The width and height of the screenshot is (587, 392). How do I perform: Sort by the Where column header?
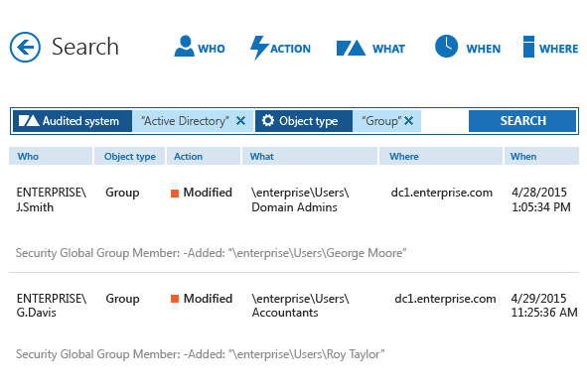coord(441,157)
